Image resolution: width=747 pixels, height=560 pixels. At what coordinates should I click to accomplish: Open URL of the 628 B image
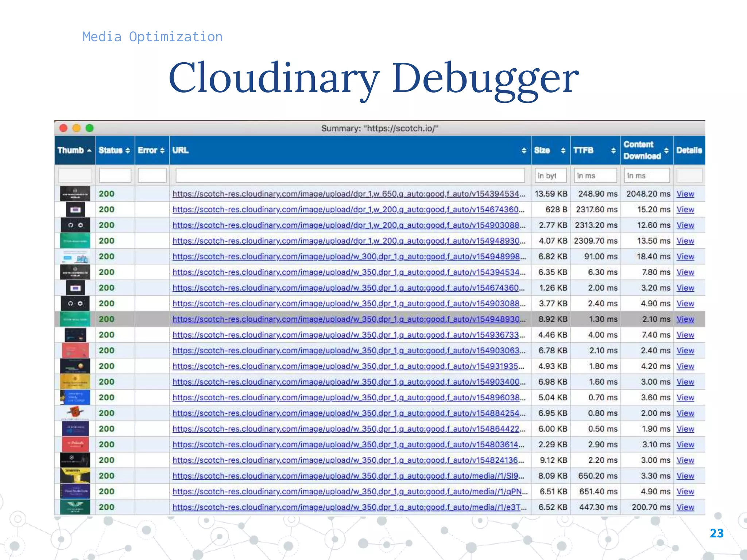click(x=348, y=210)
